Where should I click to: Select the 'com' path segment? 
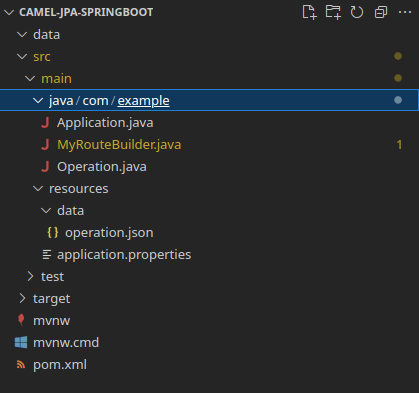tap(95, 101)
